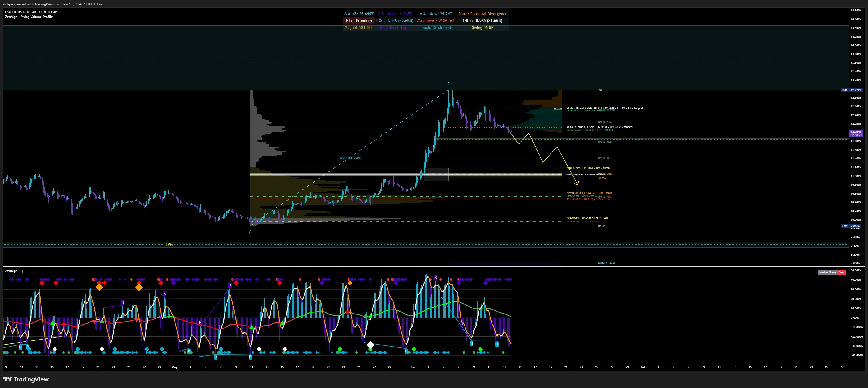Click the 'VAH (0.575 | 11.186)' TP4 label
The width and height of the screenshot is (868, 388).
point(588,168)
